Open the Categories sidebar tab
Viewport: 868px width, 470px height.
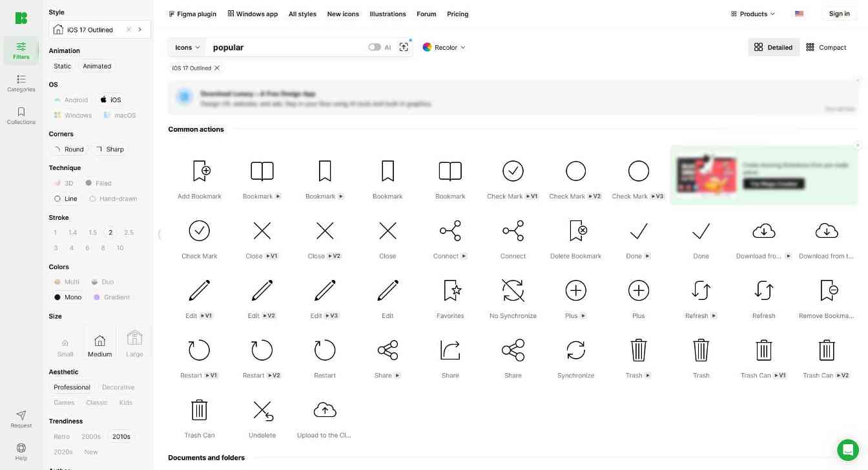coord(21,83)
